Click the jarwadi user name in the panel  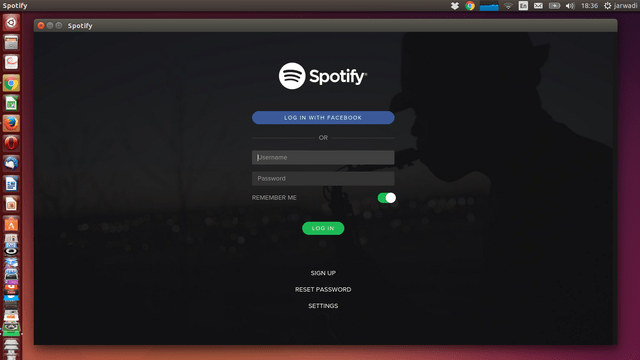point(626,6)
